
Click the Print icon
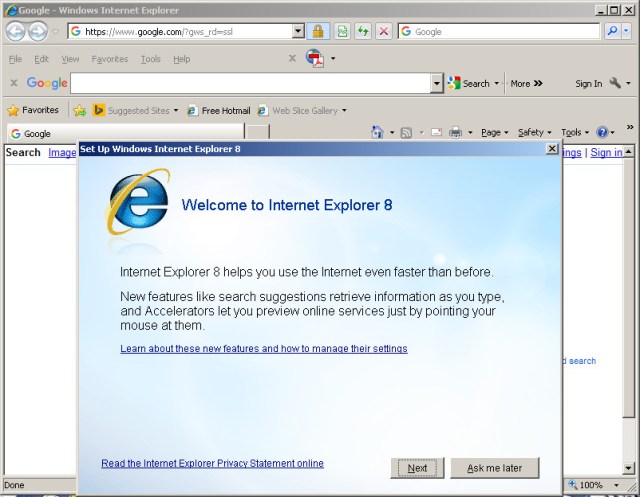[x=455, y=132]
